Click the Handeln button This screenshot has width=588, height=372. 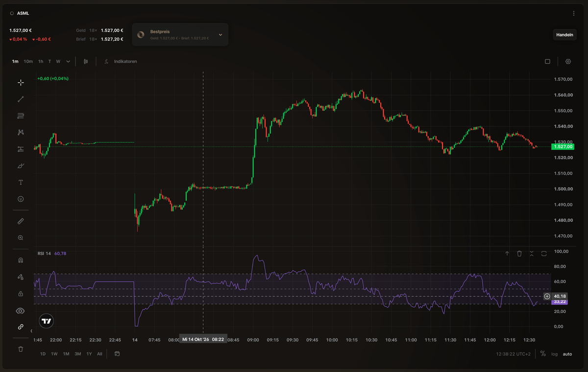coord(564,35)
